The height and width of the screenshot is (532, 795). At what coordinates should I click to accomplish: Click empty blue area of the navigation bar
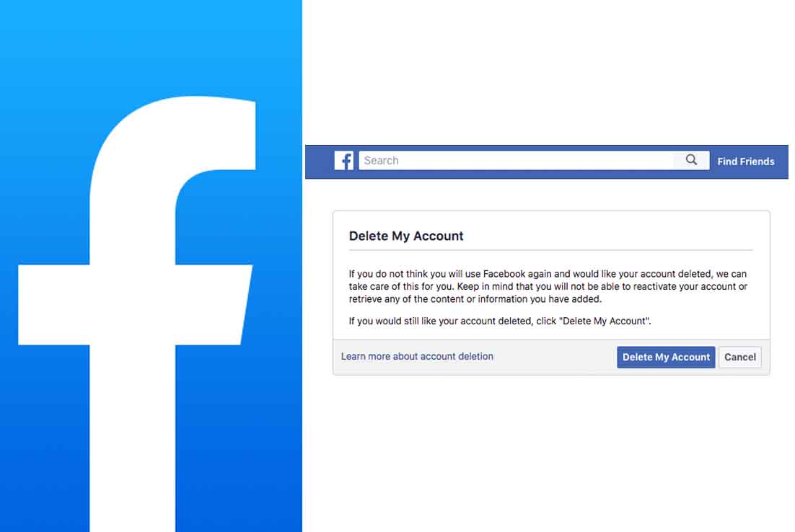(320, 161)
